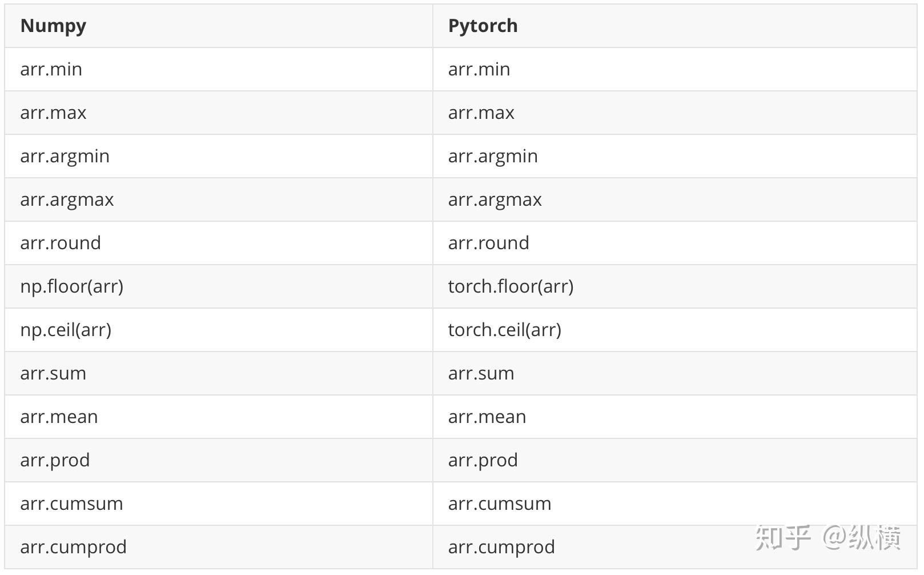Click arr.mean in the Pytorch column
The height and width of the screenshot is (575, 924).
coord(487,417)
